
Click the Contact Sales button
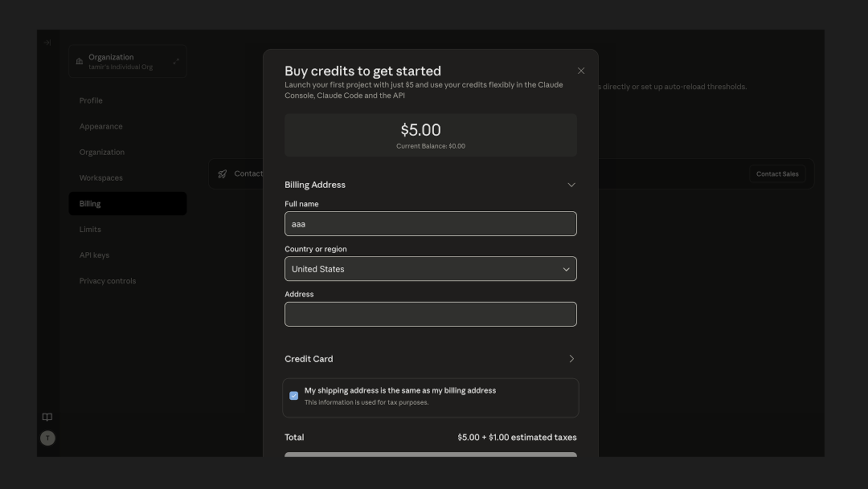(x=777, y=173)
